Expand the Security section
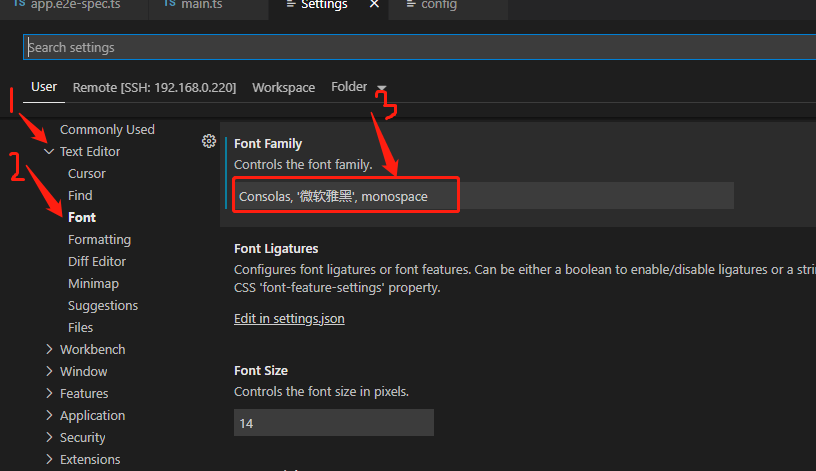The image size is (816, 471). tap(49, 437)
